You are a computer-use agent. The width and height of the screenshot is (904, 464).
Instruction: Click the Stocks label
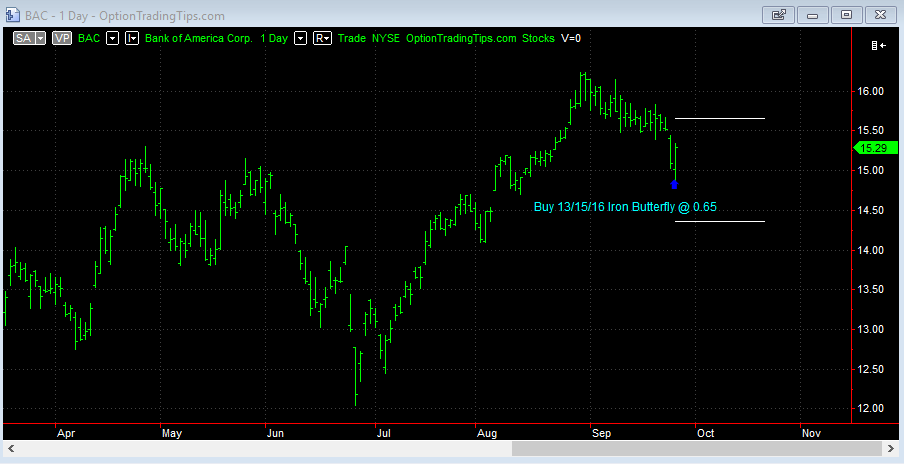pos(538,38)
